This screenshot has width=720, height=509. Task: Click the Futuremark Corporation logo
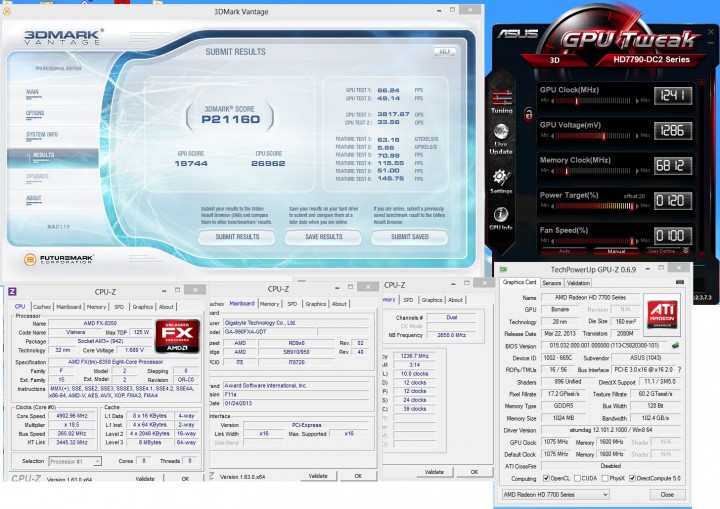pyautogui.click(x=58, y=260)
